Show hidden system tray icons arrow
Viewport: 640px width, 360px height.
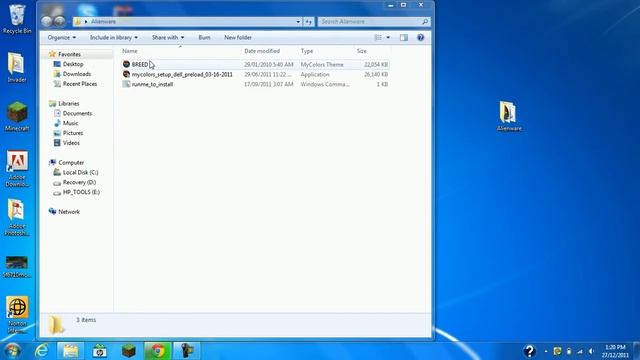[546, 351]
